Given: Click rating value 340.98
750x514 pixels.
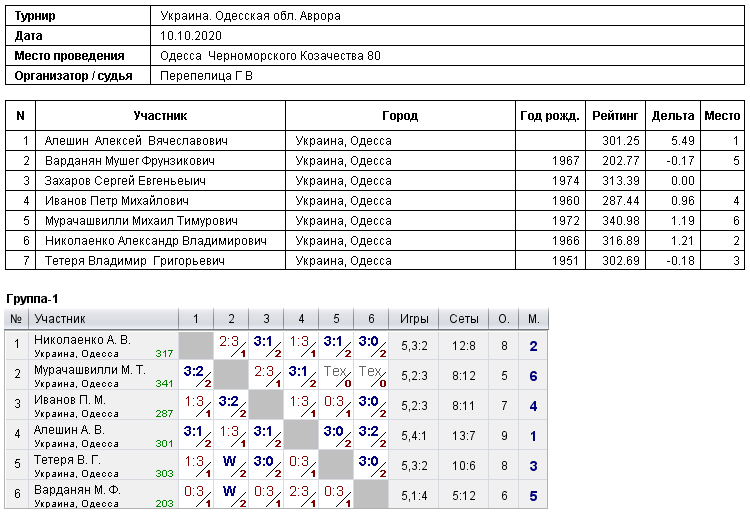Looking at the screenshot, I should pyautogui.click(x=621, y=221).
